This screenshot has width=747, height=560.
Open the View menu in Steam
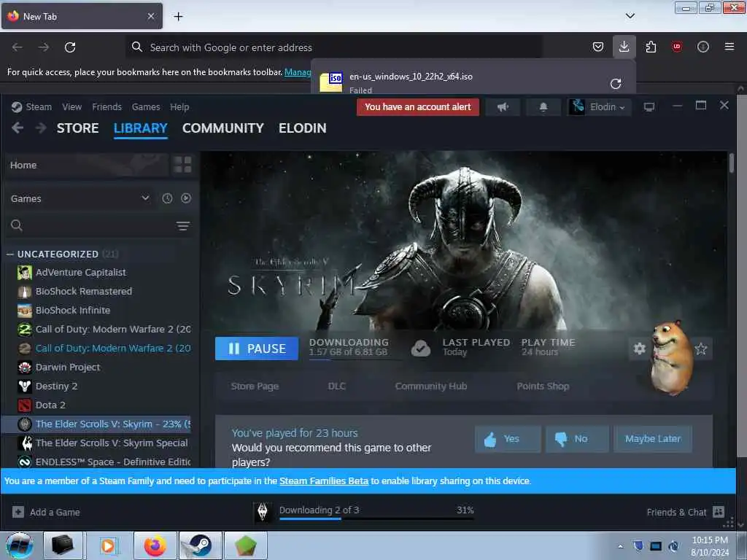[72, 106]
